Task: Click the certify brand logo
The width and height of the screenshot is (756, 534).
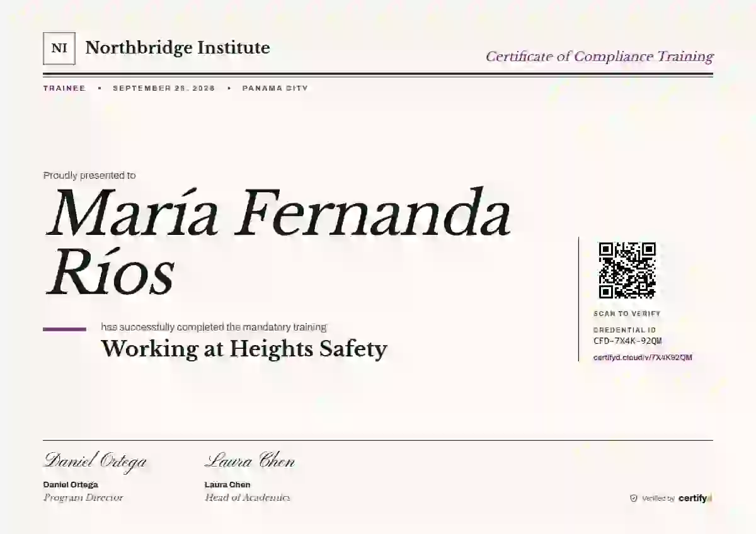Action: pyautogui.click(x=695, y=498)
